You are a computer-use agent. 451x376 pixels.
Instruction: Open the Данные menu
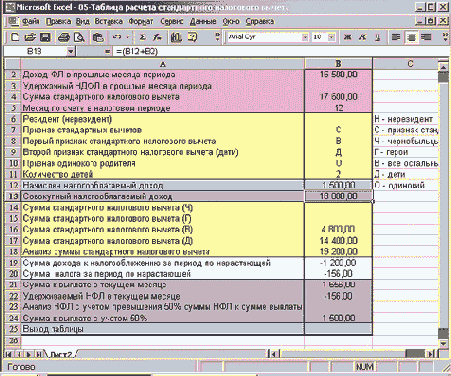point(203,21)
